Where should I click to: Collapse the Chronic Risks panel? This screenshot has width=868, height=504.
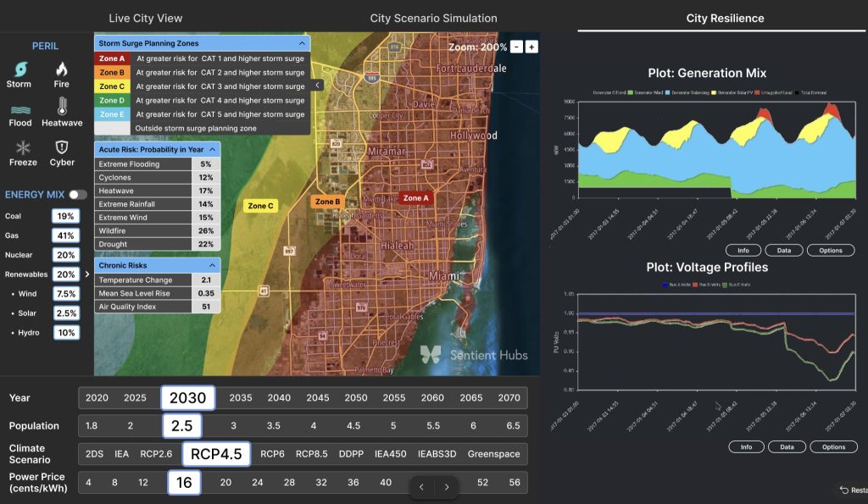point(212,266)
